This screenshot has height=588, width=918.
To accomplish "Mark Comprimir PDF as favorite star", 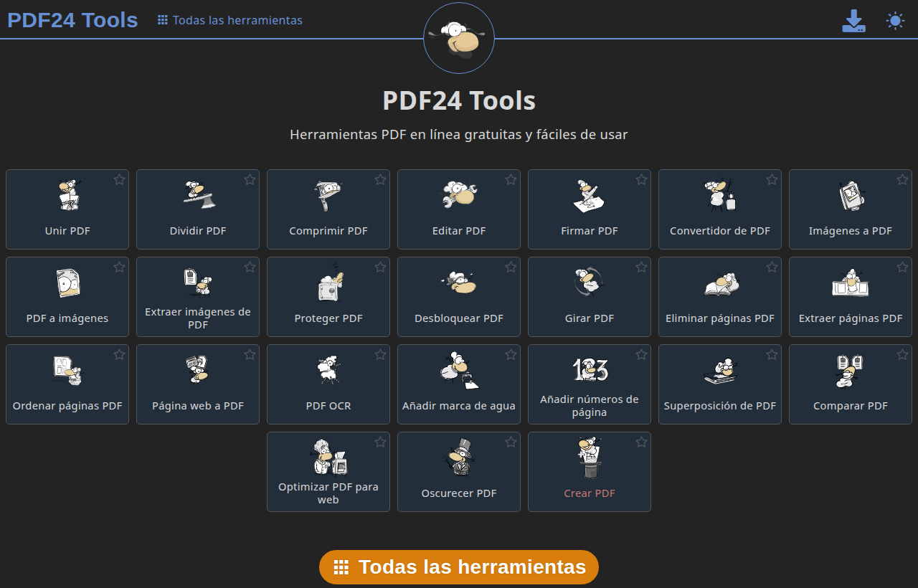I will click(380, 179).
